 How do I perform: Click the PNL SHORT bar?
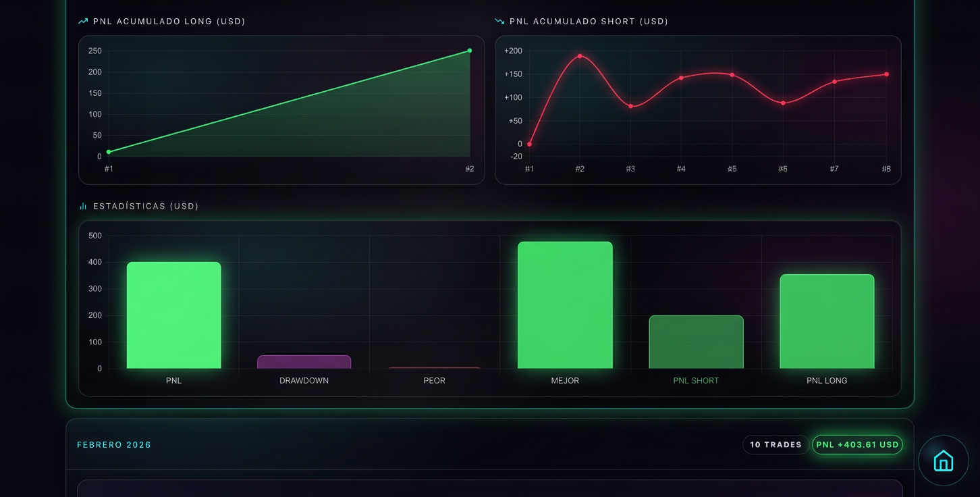(696, 342)
